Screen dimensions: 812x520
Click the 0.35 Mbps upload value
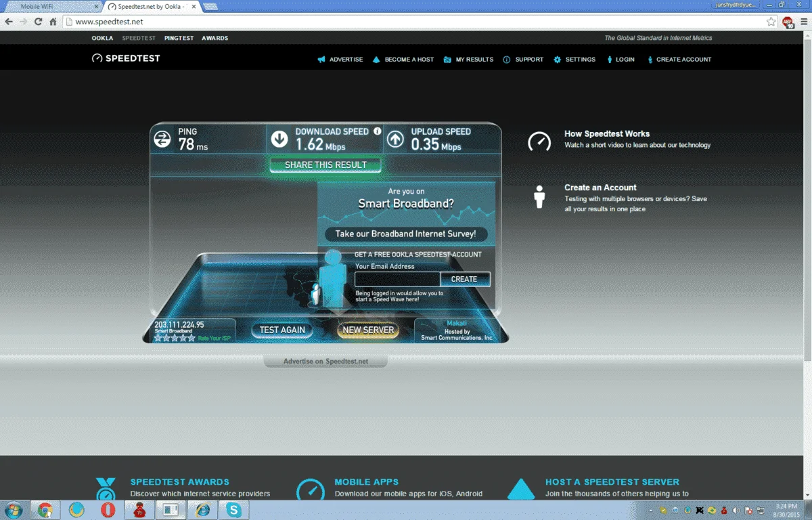pos(436,144)
